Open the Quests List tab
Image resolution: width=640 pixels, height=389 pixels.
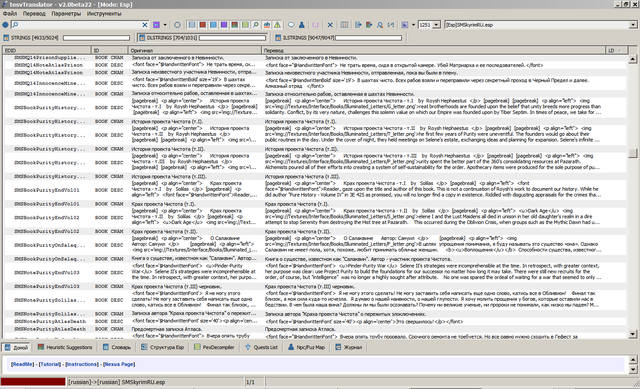[262, 347]
